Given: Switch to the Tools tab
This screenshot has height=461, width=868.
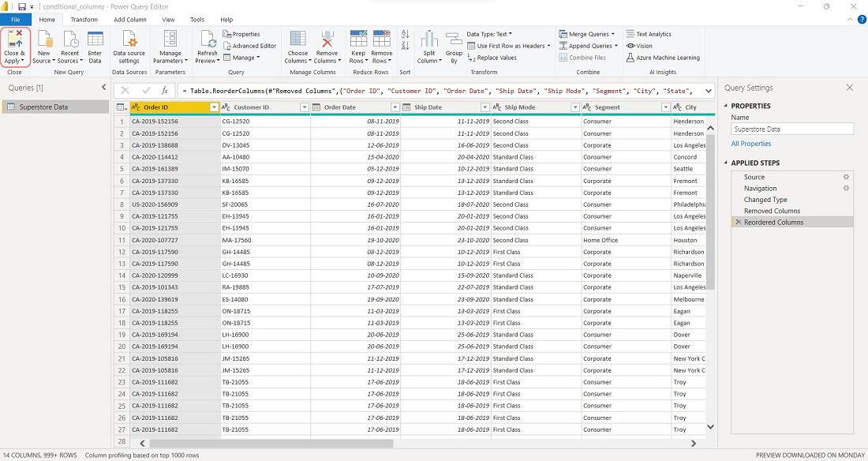Looking at the screenshot, I should coord(197,20).
